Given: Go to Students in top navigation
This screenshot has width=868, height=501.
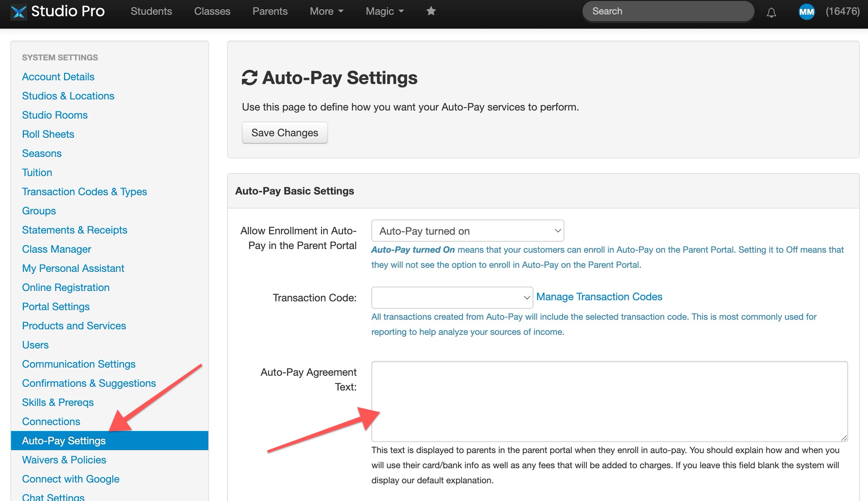Looking at the screenshot, I should click(x=151, y=11).
